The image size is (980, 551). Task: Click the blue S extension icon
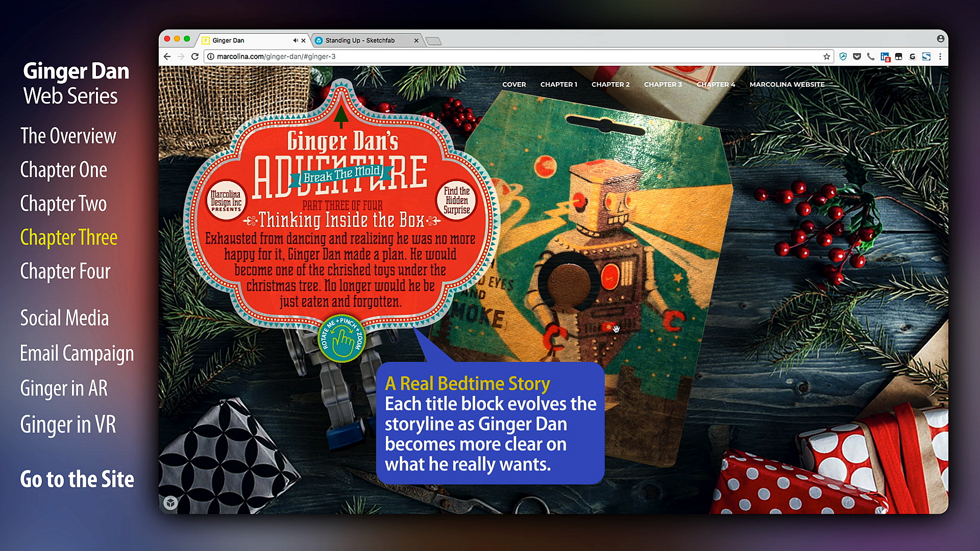coord(926,57)
